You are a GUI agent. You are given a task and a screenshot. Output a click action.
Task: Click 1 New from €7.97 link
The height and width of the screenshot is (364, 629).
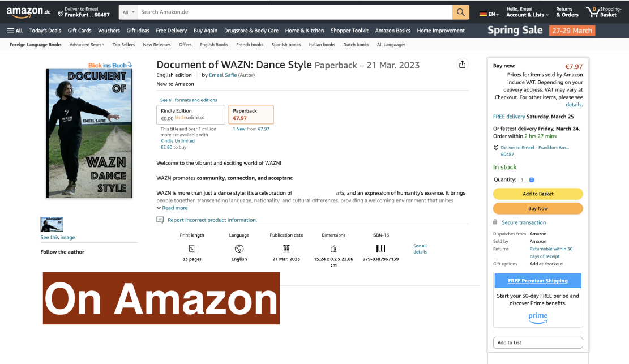(x=251, y=129)
